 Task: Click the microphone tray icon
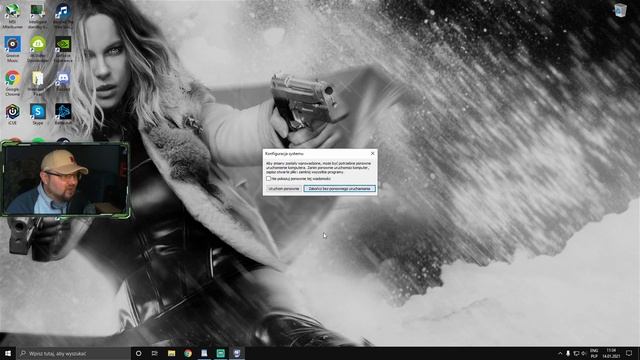click(x=568, y=353)
